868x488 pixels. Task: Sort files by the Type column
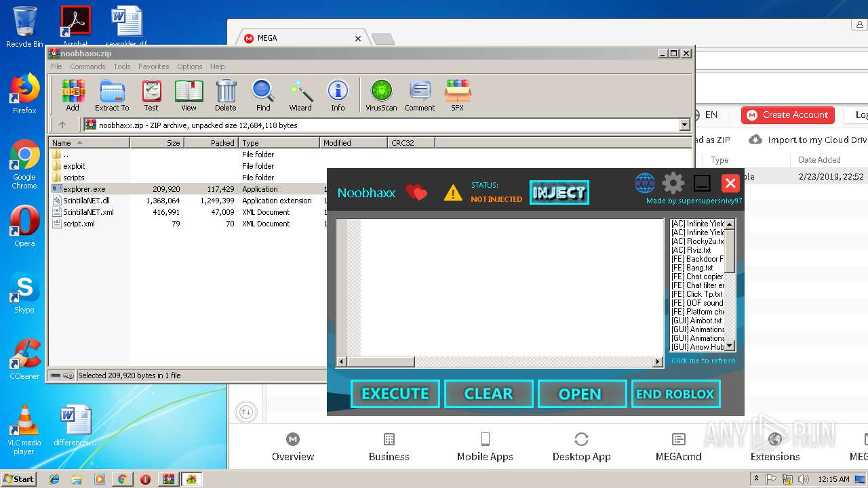279,142
